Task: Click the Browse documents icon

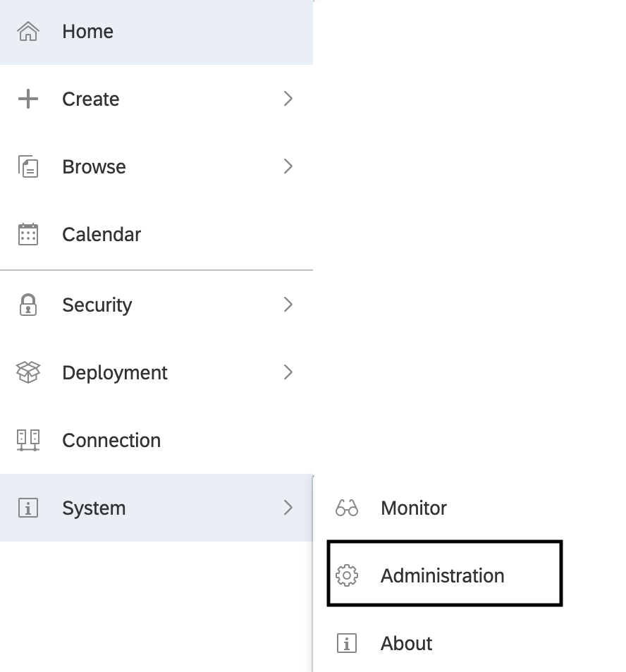Action: pyautogui.click(x=28, y=167)
